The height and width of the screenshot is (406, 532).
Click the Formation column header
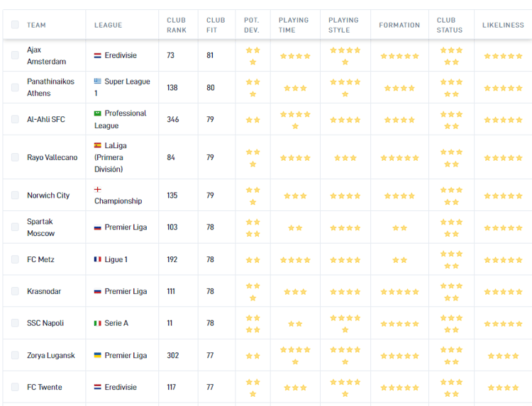[399, 25]
